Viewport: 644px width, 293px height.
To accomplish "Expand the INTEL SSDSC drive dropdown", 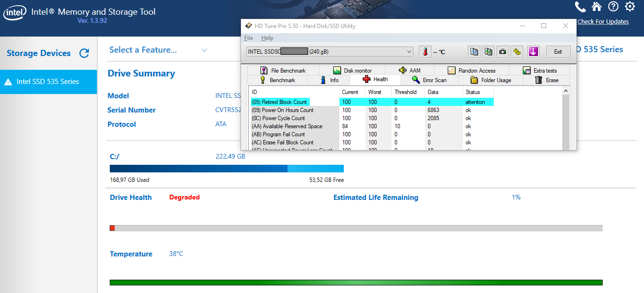I will click(330, 51).
